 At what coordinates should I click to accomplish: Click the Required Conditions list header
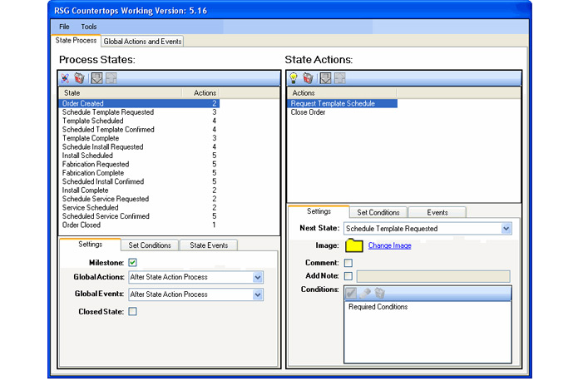(x=378, y=306)
